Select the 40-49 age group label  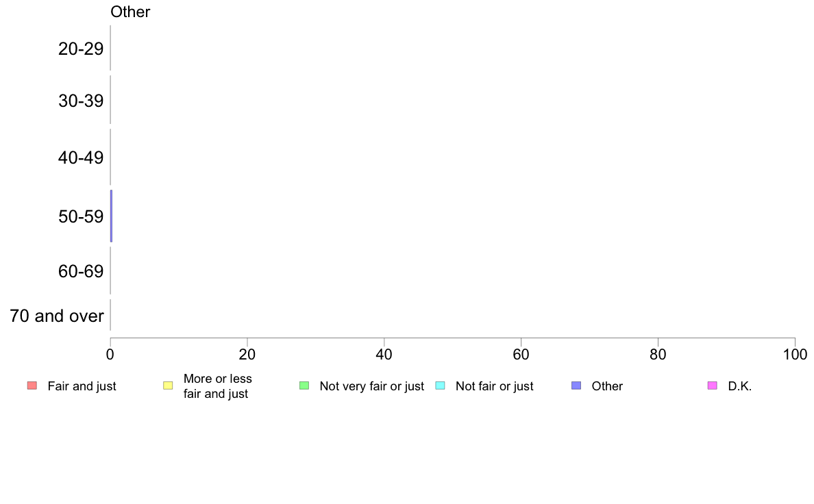[x=81, y=157]
